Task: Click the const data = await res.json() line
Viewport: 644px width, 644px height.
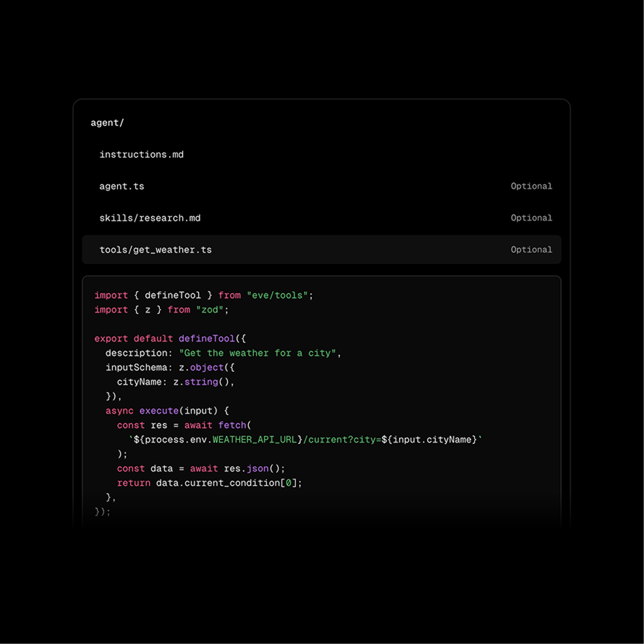Action: pos(201,468)
